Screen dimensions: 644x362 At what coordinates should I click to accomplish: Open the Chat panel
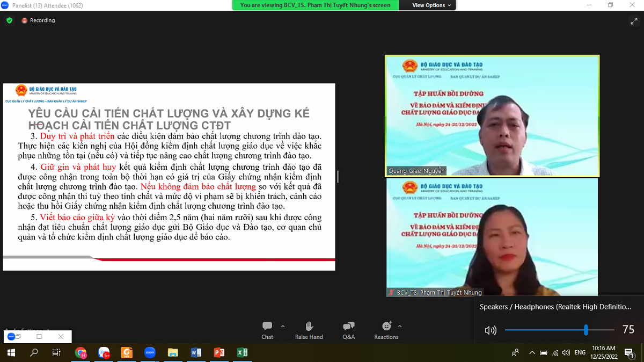267,330
